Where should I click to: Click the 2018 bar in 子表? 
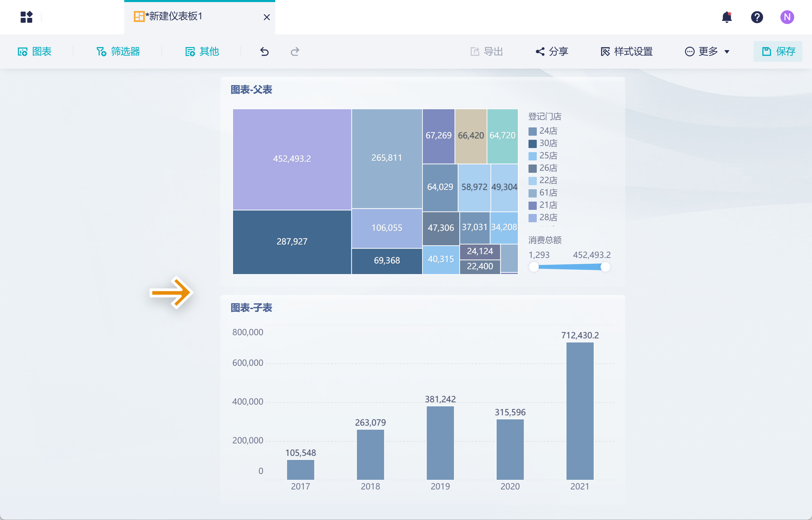tap(370, 454)
